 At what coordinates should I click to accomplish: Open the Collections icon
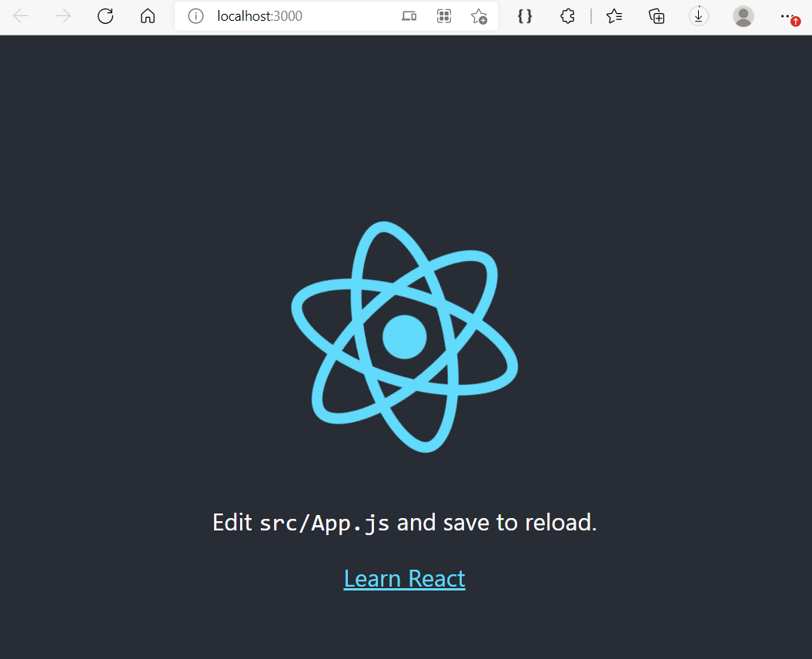(657, 16)
